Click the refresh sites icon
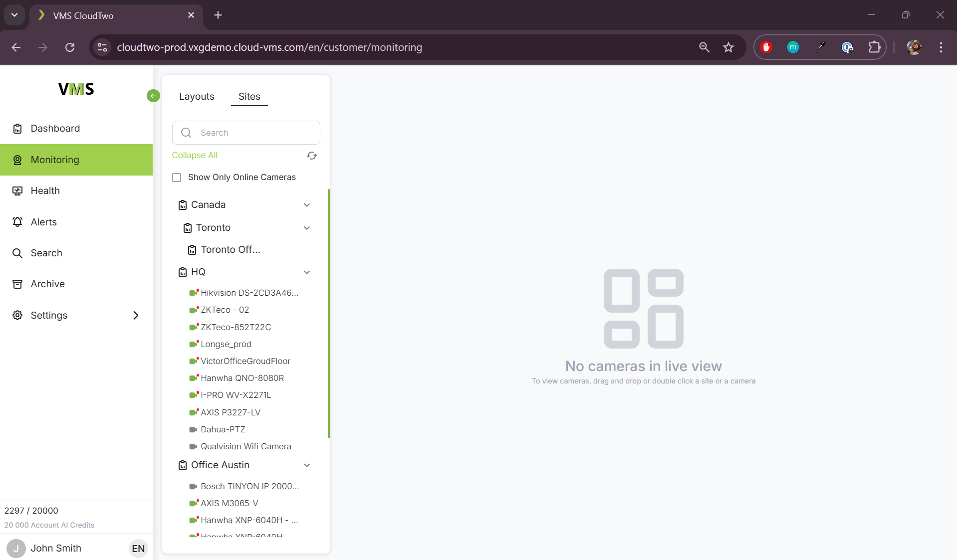Image resolution: width=957 pixels, height=560 pixels. pyautogui.click(x=312, y=156)
